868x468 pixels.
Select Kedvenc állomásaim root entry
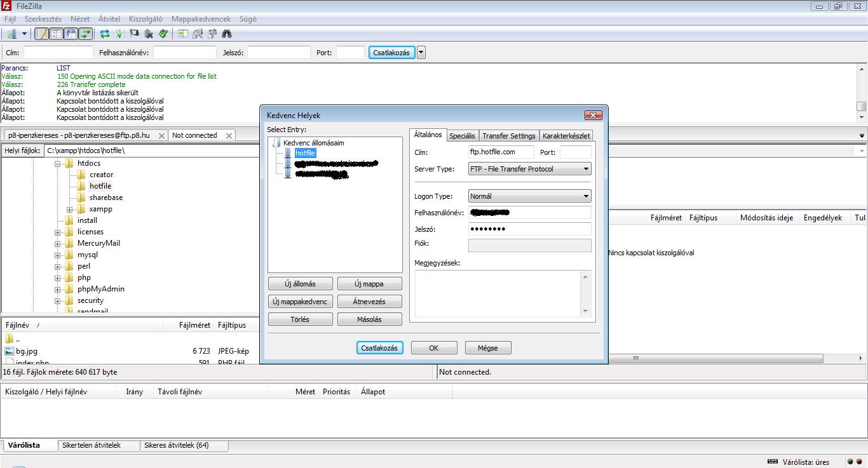(x=313, y=143)
